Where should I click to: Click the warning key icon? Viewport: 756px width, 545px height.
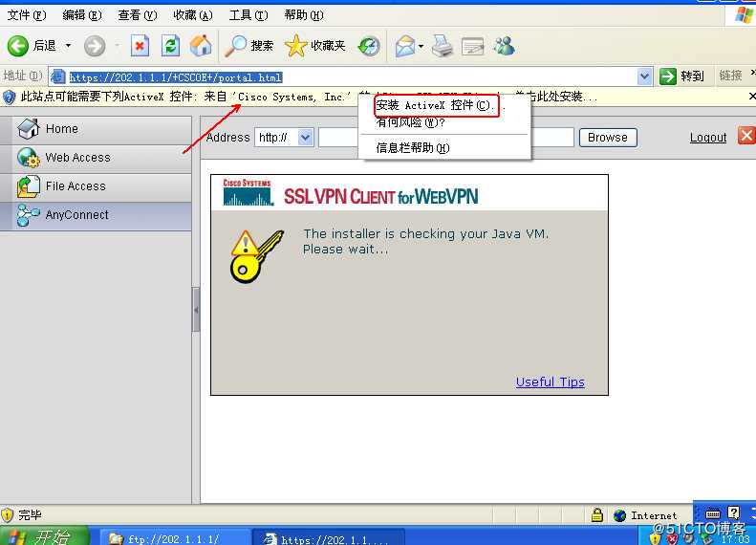[255, 256]
